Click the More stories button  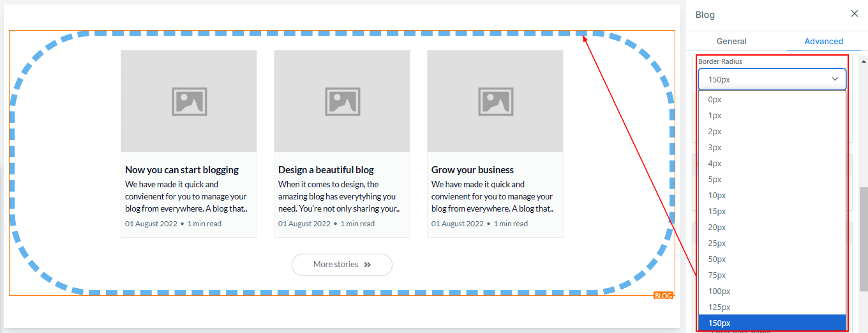pos(341,265)
